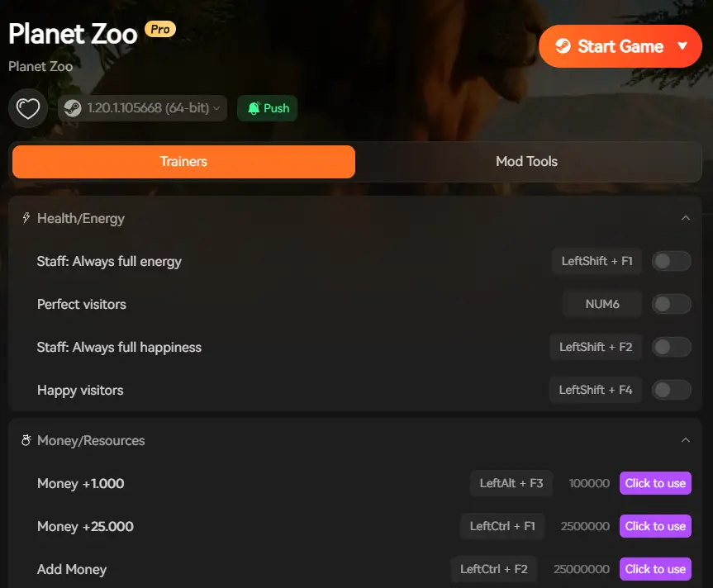Enable Staff: Always full happiness

tap(671, 347)
